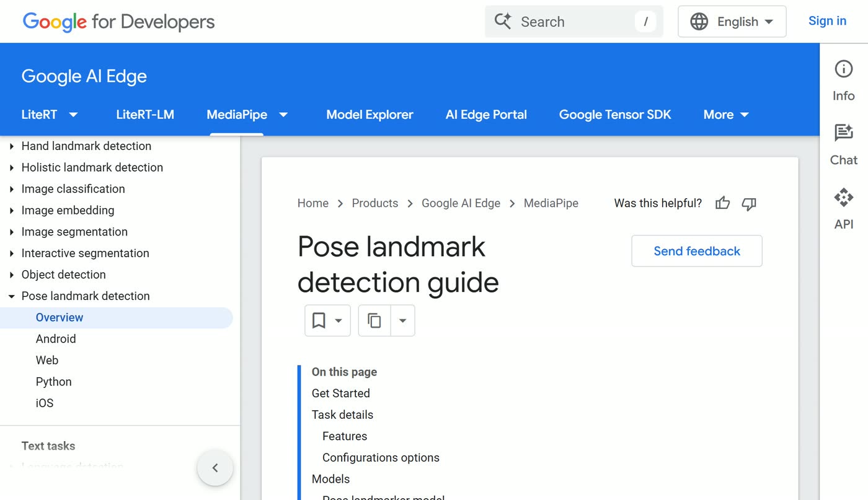Click the Google for Developers logo
This screenshot has width=868, height=500.
[x=118, y=22]
